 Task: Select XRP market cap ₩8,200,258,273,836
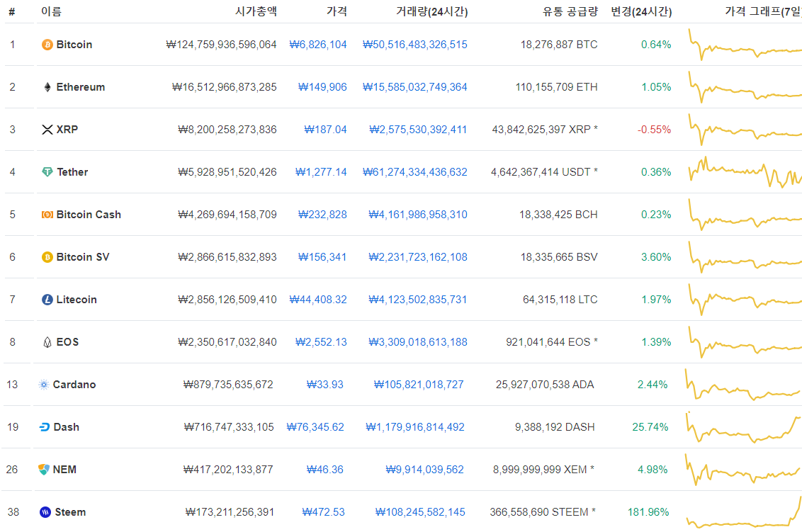coord(227,130)
